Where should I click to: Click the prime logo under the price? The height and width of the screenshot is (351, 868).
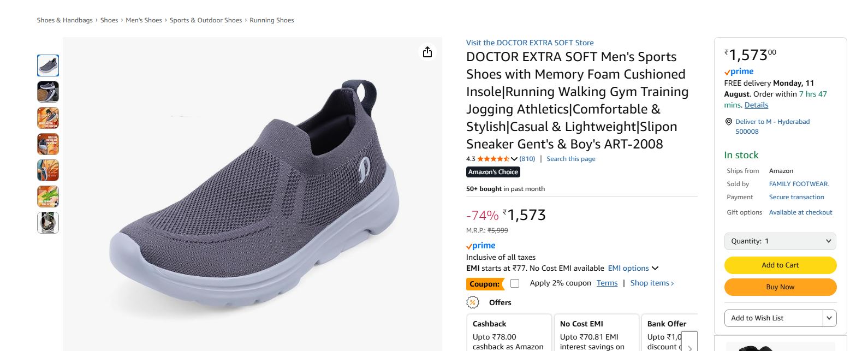pos(480,246)
